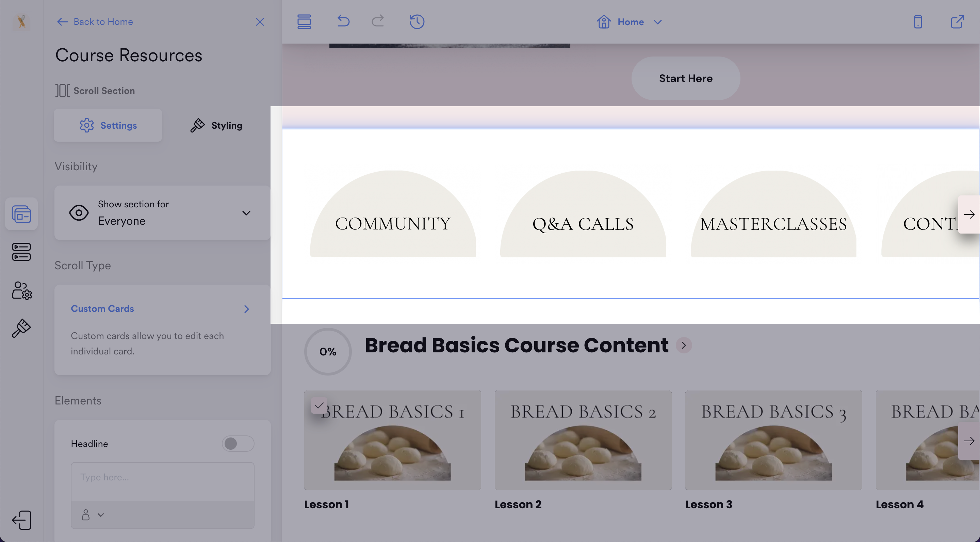Open site in new window icon

(957, 22)
